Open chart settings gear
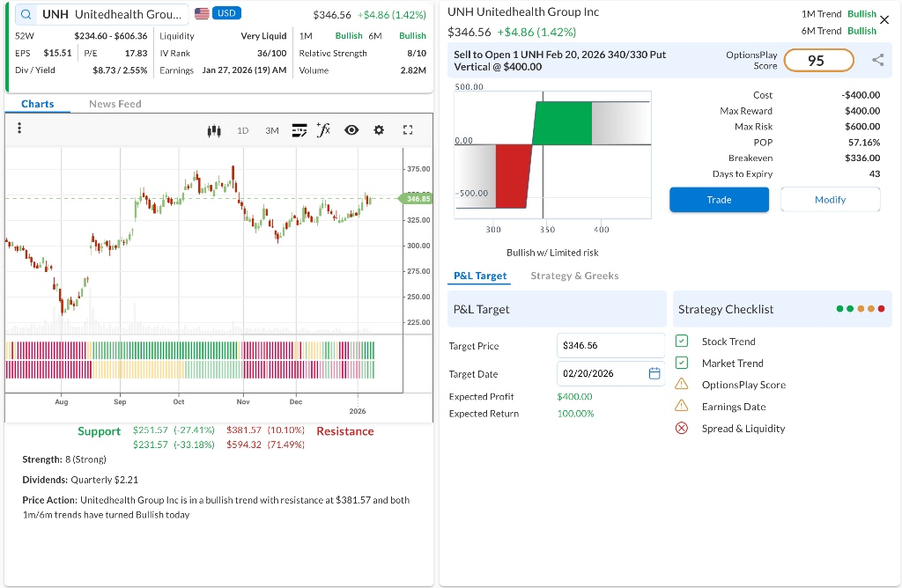The width and height of the screenshot is (902, 588). pyautogui.click(x=379, y=130)
